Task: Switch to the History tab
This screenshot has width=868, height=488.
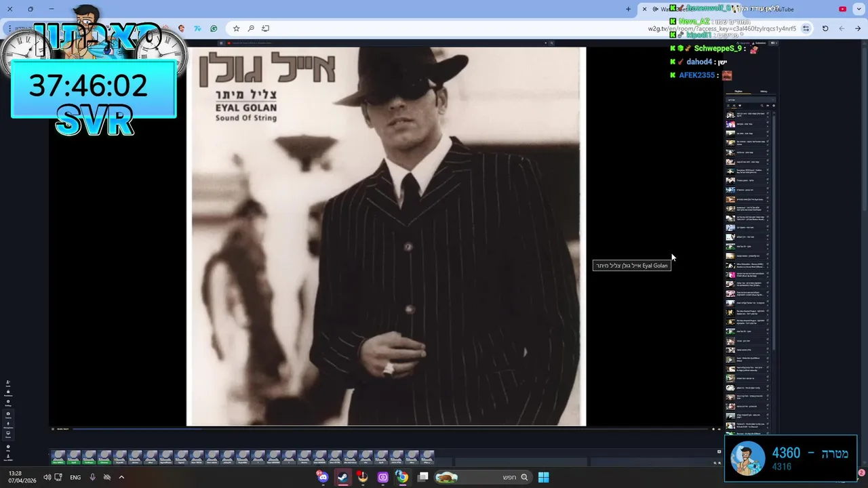Action: [764, 91]
